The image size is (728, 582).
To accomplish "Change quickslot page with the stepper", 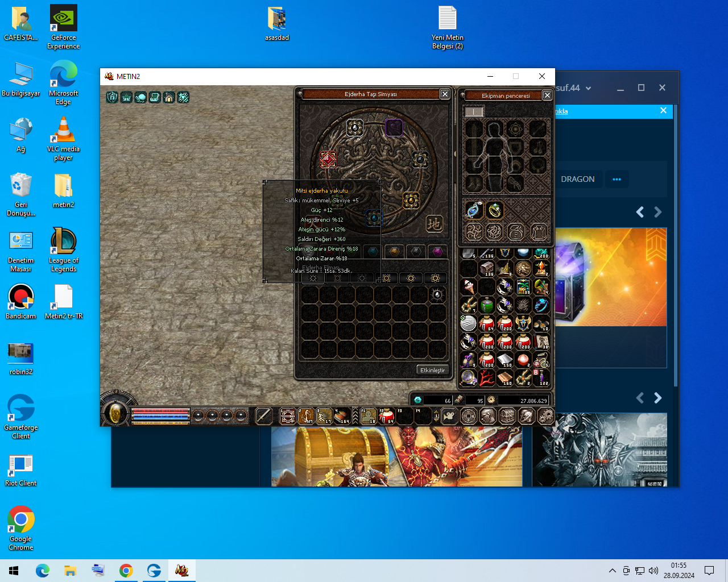I will click(x=437, y=417).
